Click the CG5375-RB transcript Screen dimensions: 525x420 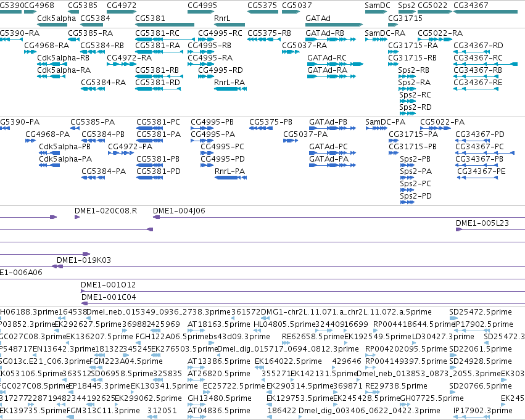[x=264, y=39]
